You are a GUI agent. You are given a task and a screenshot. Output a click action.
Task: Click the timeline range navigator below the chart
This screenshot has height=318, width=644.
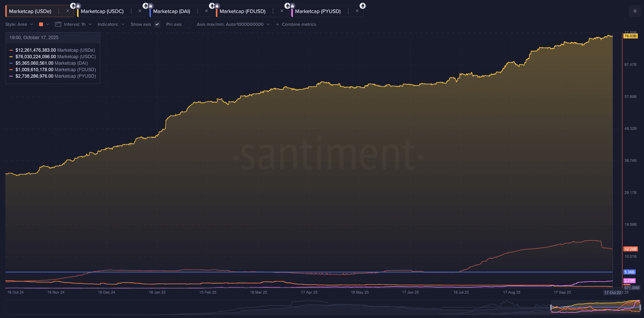595,308
